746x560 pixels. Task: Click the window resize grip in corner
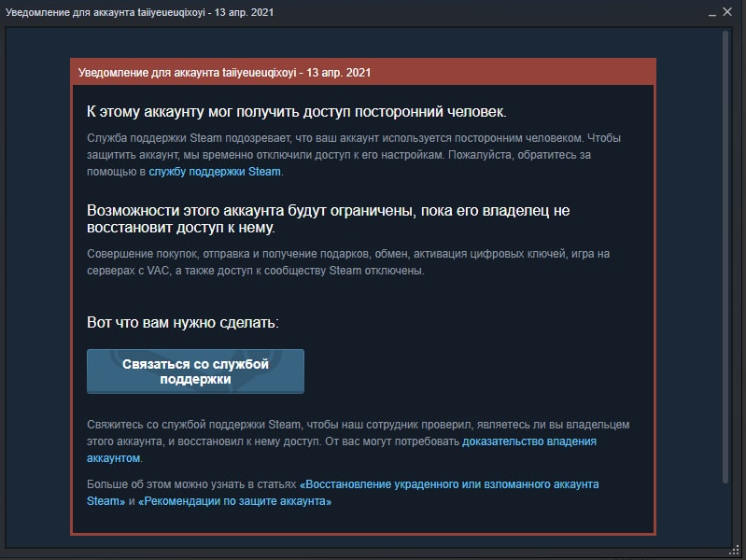[735, 551]
